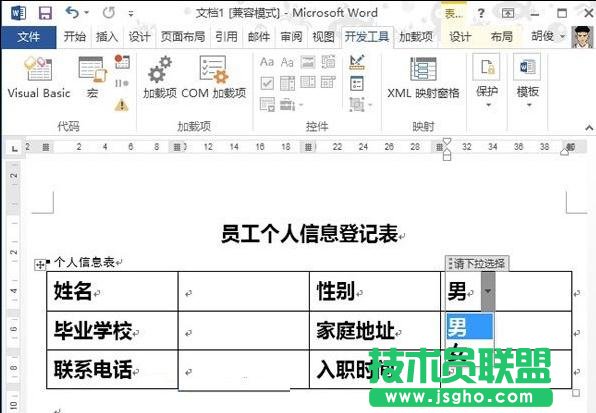Open the 文件 file tab
Image resolution: width=596 pixels, height=413 pixels.
[x=29, y=37]
